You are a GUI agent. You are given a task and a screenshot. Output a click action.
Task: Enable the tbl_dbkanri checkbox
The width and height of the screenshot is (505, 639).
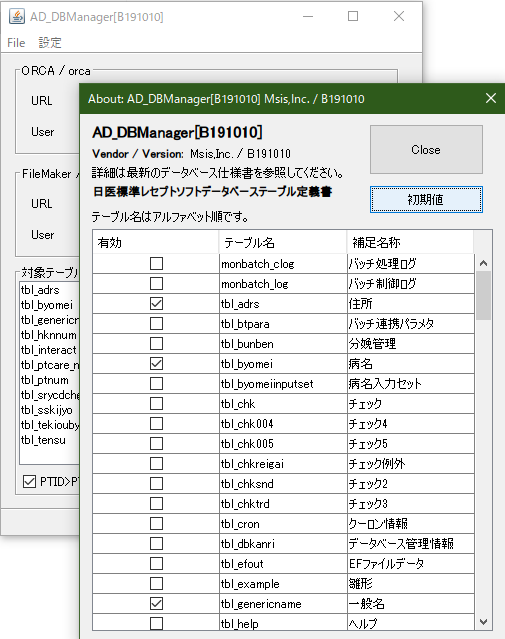point(157,544)
